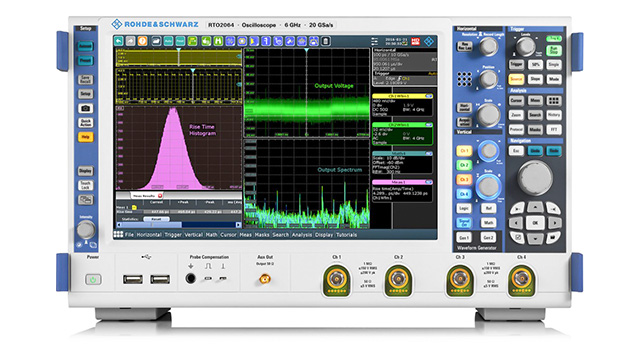This screenshot has height=360, width=640.
Task: Tap the red HD mode icon on the screen
Action: tap(416, 41)
